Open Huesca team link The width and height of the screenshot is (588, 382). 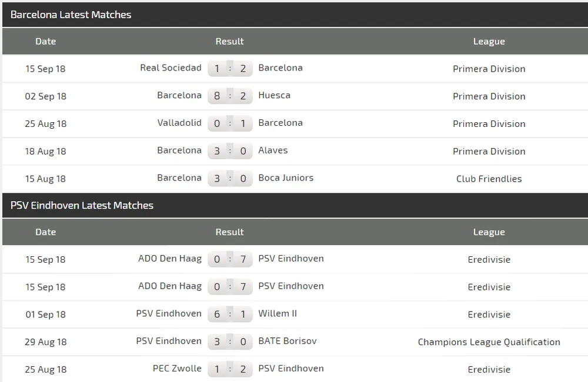(274, 95)
